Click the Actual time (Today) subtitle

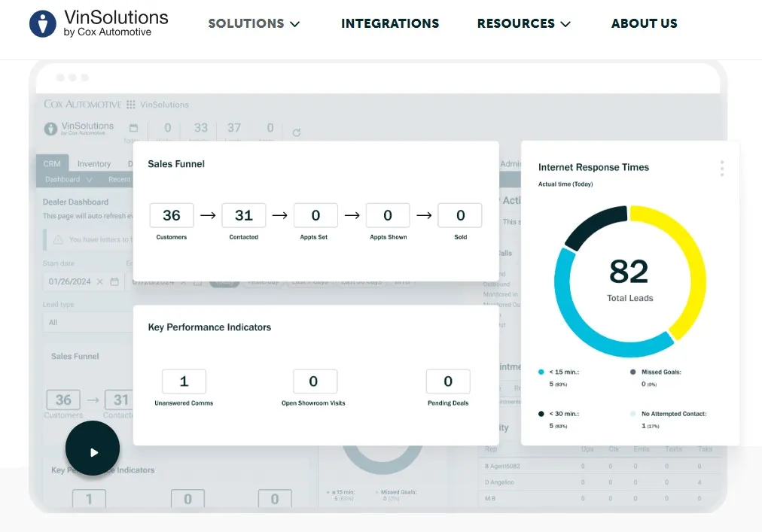565,184
